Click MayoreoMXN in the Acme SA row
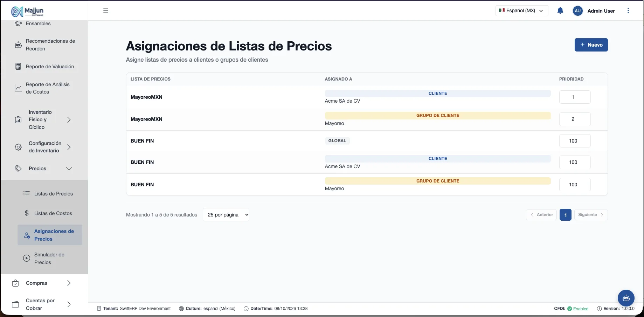Viewport: 644px width, 317px height. click(x=146, y=97)
